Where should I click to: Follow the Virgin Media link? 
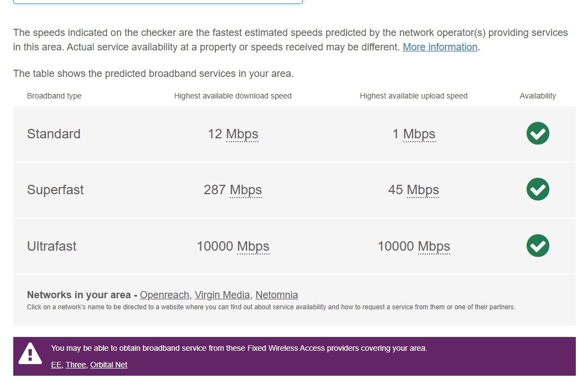pos(223,295)
